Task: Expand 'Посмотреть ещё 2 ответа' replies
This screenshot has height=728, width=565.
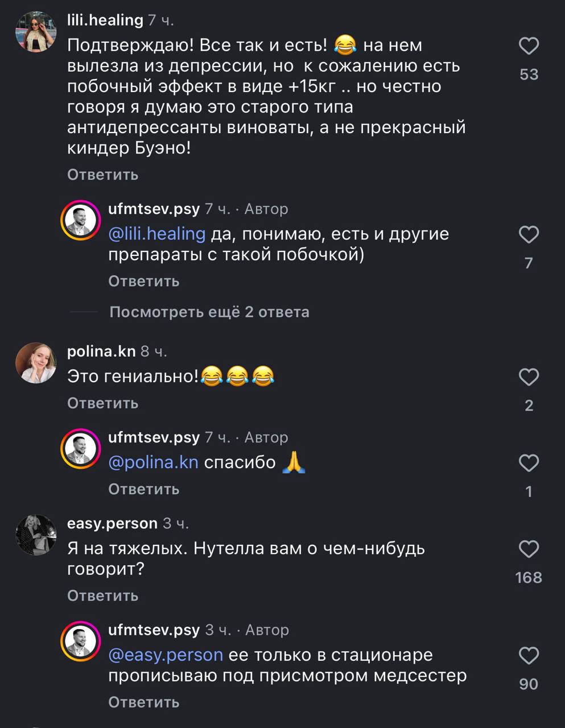Action: pos(209,312)
